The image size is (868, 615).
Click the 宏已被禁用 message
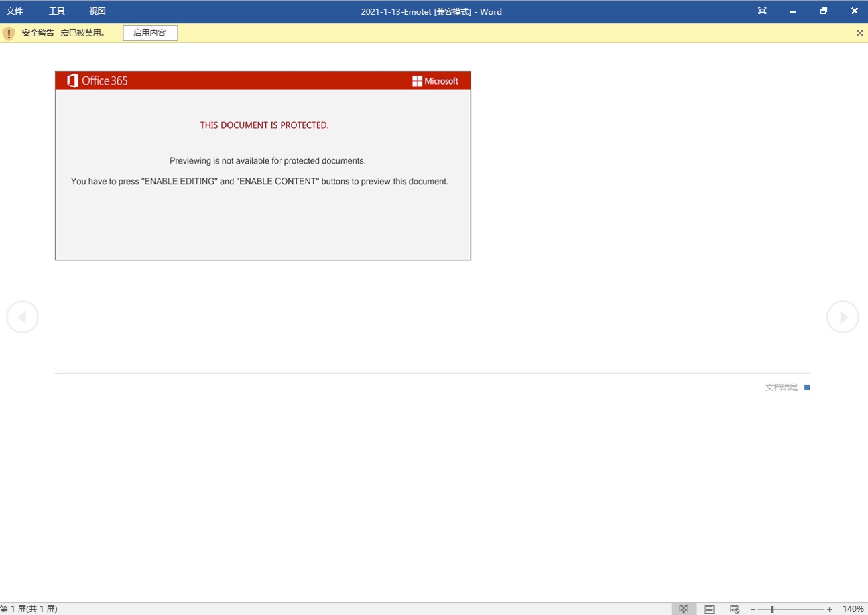click(x=83, y=33)
